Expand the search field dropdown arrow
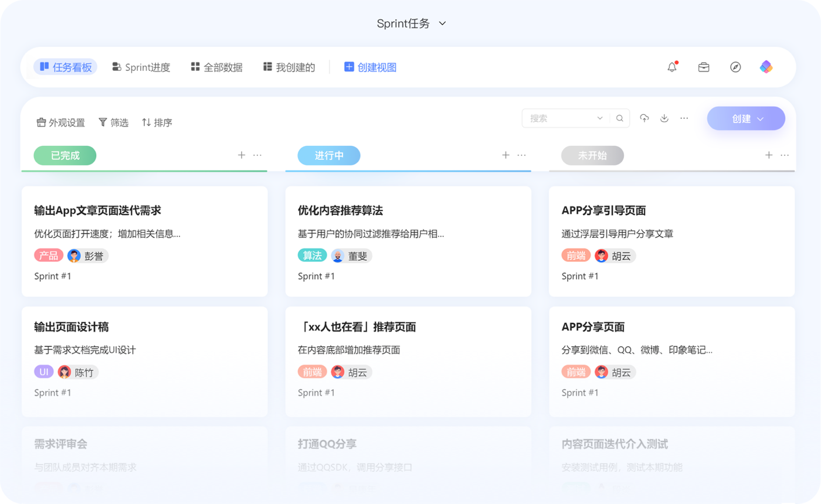This screenshot has width=821, height=504. tap(600, 118)
